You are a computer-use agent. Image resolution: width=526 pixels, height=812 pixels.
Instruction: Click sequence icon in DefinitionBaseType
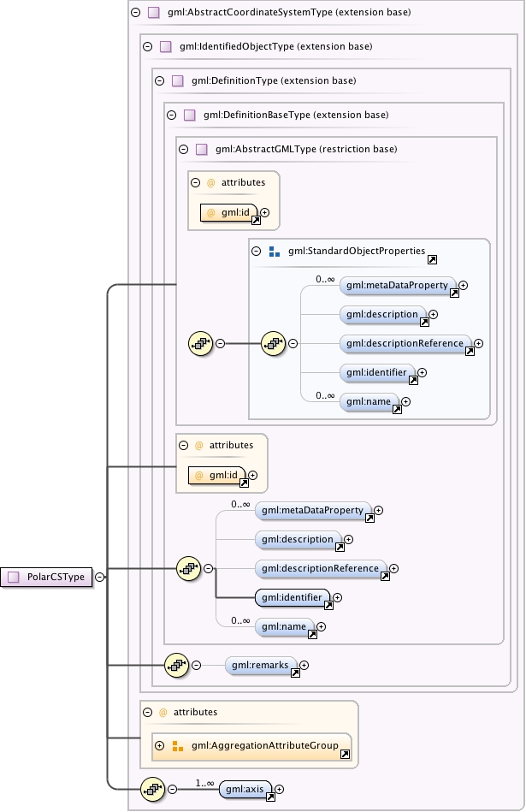pyautogui.click(x=188, y=569)
